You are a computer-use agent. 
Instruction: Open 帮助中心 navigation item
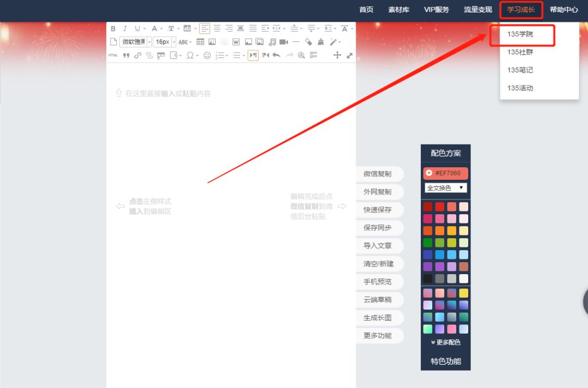563,10
